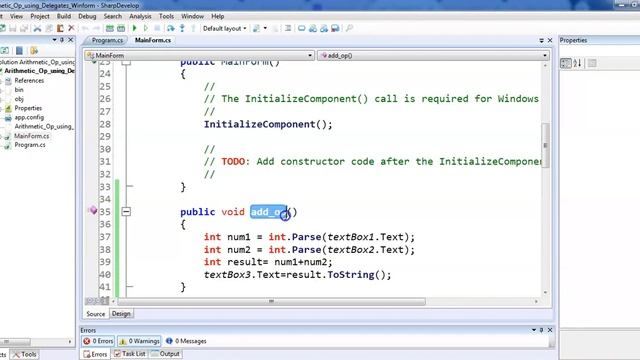Click the Paste toolbar icon
The image size is (640, 360).
pos(60,28)
